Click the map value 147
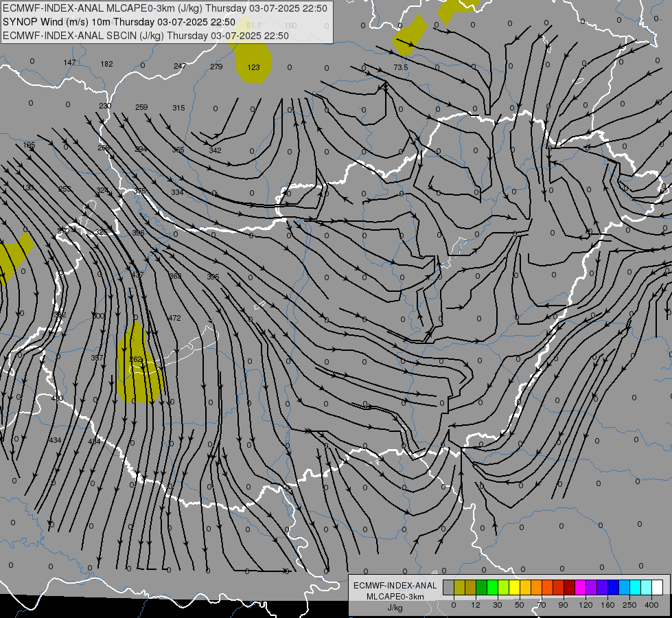Screen dimensions: 672x618 click(69, 62)
